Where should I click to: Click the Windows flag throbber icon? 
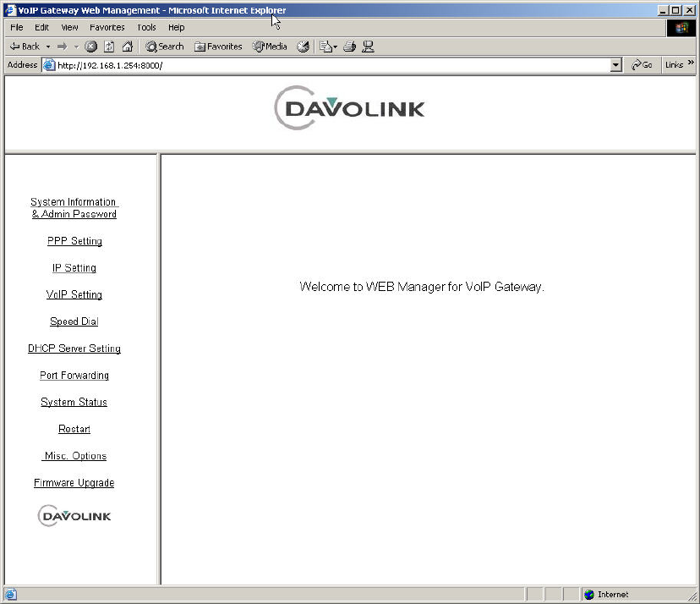click(681, 28)
